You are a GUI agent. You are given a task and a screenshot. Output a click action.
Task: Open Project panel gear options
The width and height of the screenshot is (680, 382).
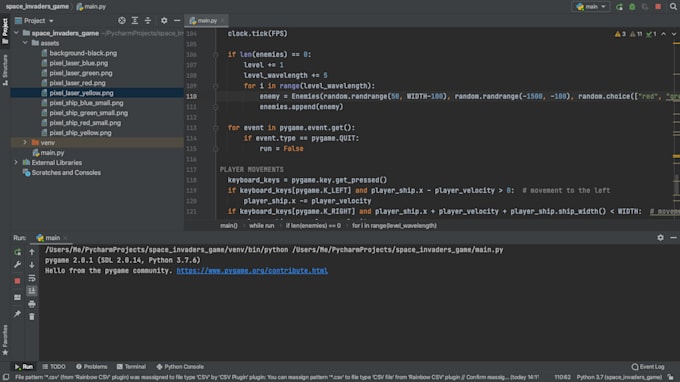pos(164,20)
